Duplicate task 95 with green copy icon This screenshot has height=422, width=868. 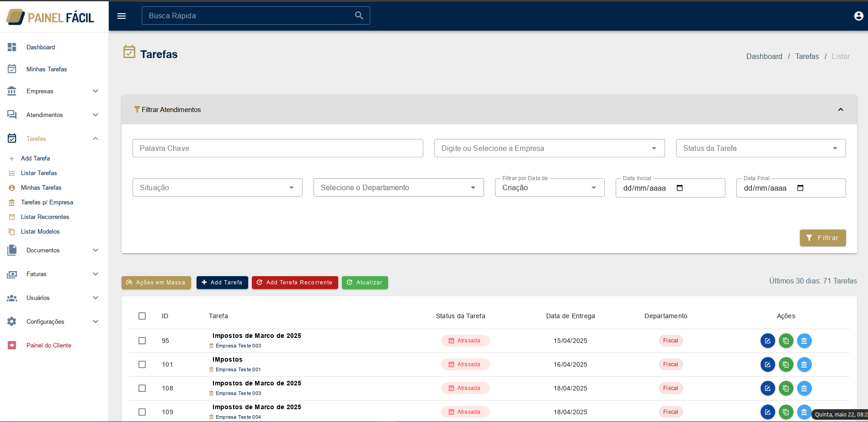[786, 341]
